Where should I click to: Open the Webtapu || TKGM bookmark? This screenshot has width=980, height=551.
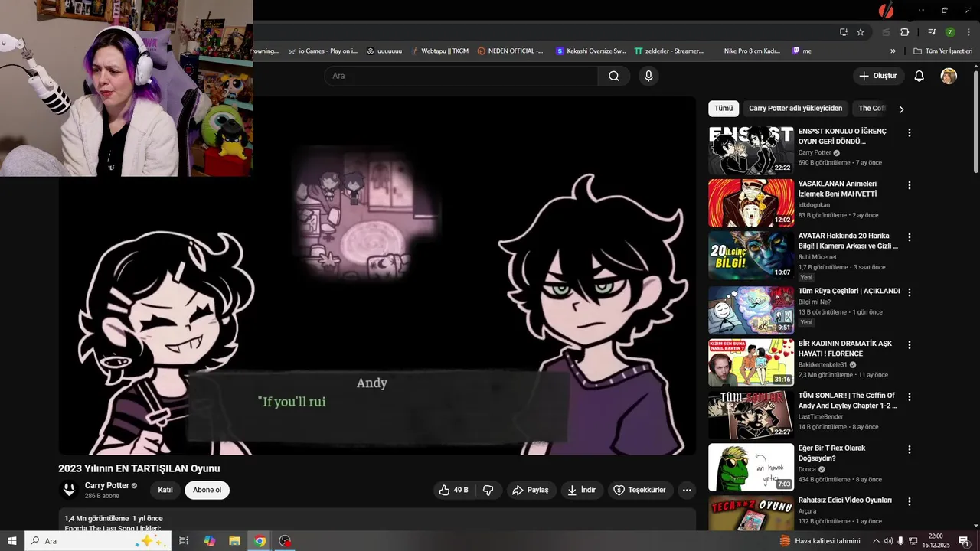[x=439, y=51]
